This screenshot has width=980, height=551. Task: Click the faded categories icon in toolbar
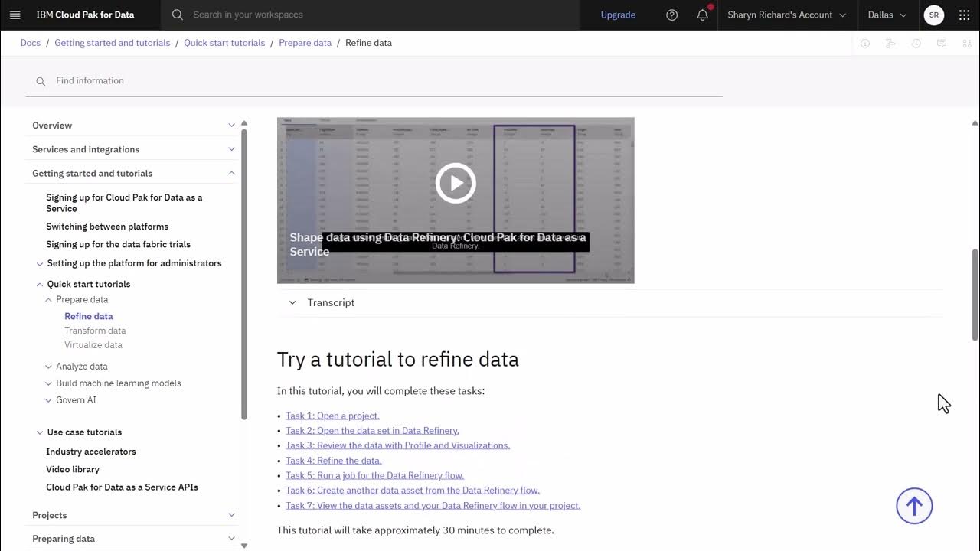pyautogui.click(x=967, y=44)
